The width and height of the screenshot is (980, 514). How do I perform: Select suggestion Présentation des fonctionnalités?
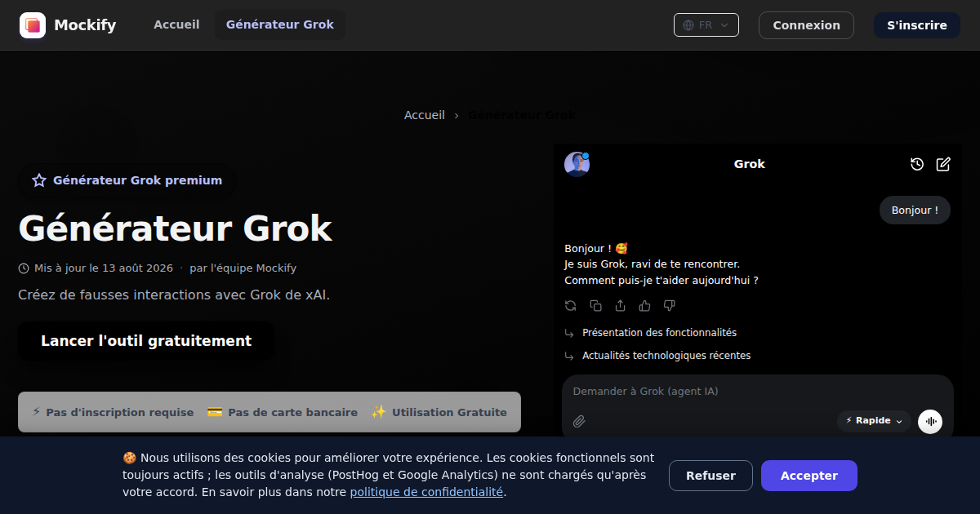click(x=659, y=333)
